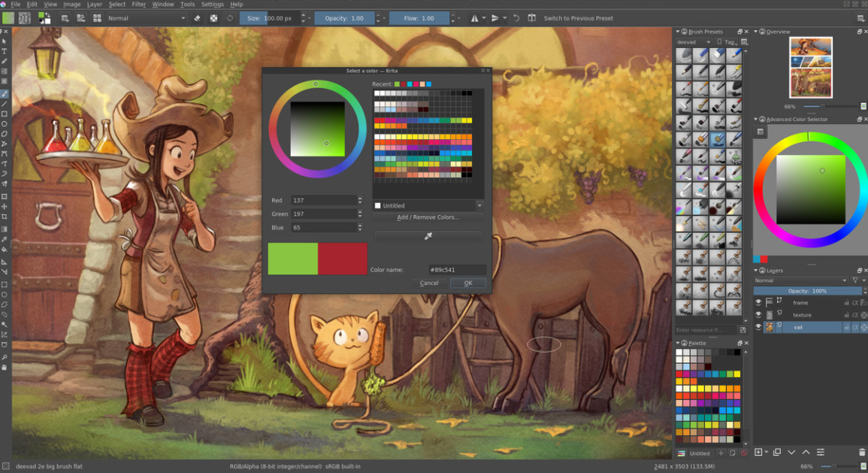Click the Color name hex field
Image resolution: width=868 pixels, height=473 pixels.
(x=457, y=270)
